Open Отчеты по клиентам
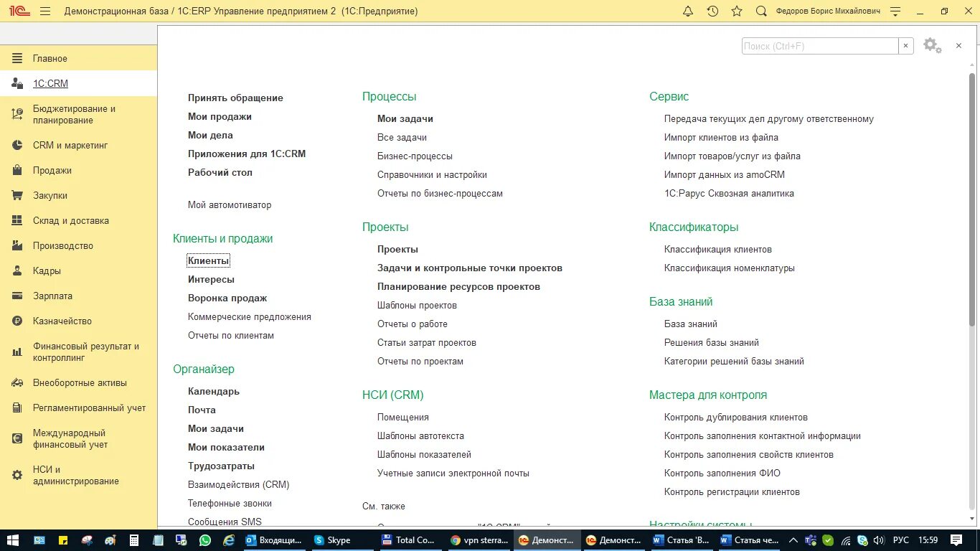Screen dimensions: 980x551 pos(231,335)
